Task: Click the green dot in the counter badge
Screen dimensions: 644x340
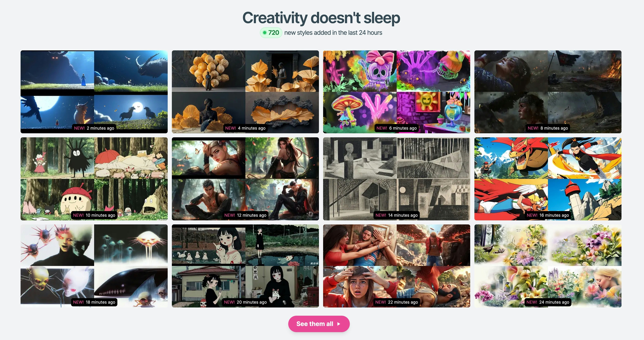Action: pyautogui.click(x=264, y=33)
